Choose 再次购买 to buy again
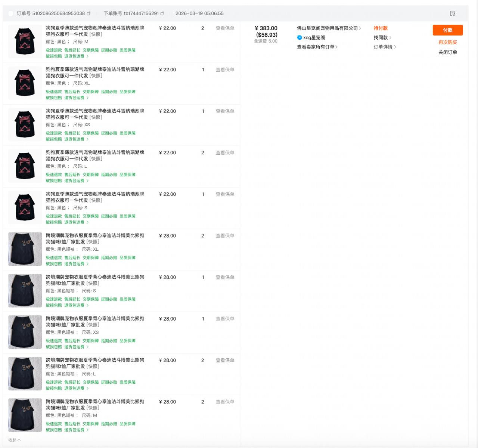Image resolution: width=478 pixels, height=448 pixels. click(x=448, y=42)
